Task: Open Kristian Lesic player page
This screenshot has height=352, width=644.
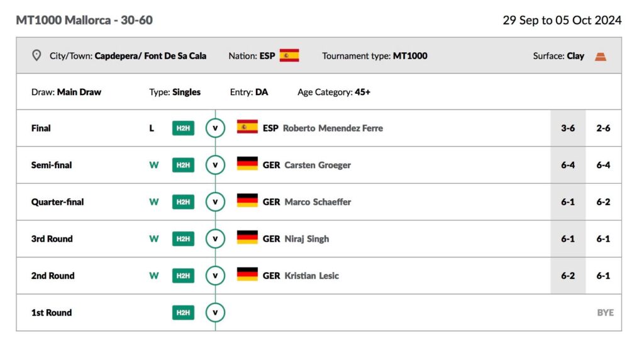Action: 311,276
